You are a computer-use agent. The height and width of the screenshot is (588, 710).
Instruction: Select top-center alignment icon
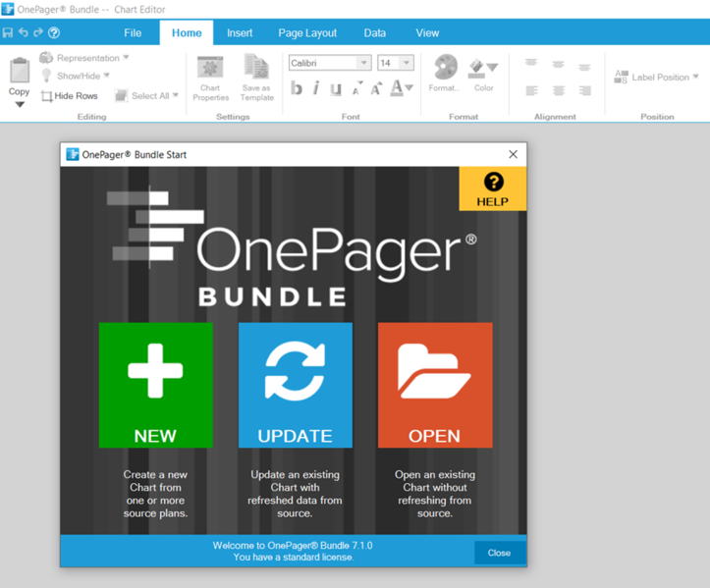pos(559,65)
